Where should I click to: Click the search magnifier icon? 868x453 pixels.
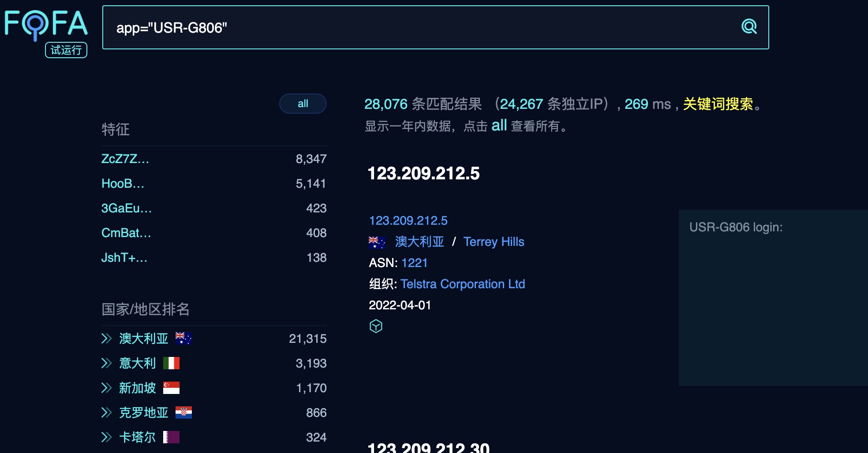749,27
